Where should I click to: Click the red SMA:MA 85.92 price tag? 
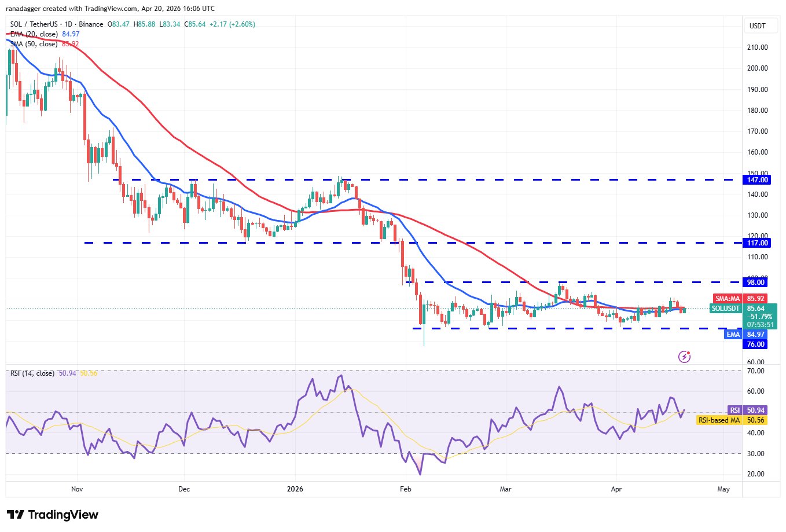[x=743, y=299]
